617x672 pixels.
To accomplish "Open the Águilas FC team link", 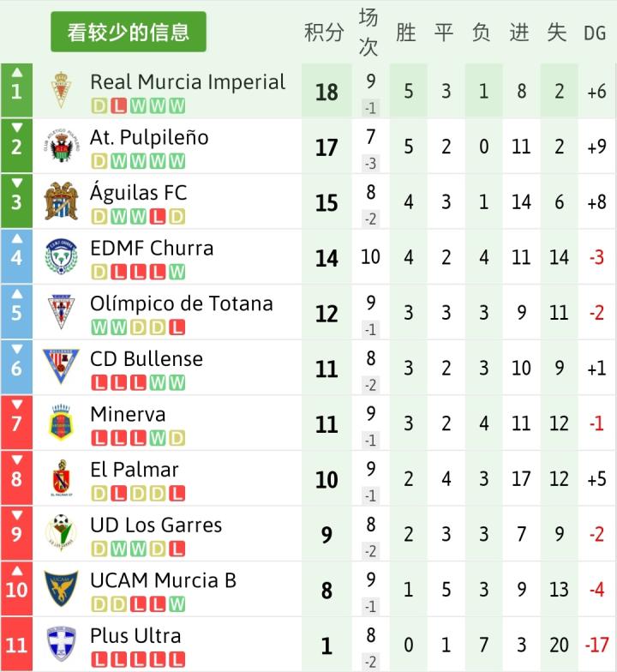I will (x=138, y=192).
